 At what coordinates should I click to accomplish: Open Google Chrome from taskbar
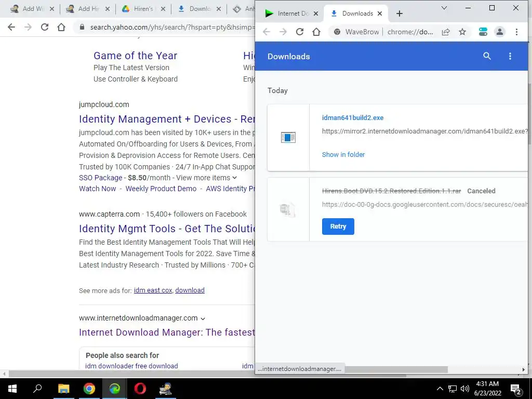pyautogui.click(x=89, y=389)
